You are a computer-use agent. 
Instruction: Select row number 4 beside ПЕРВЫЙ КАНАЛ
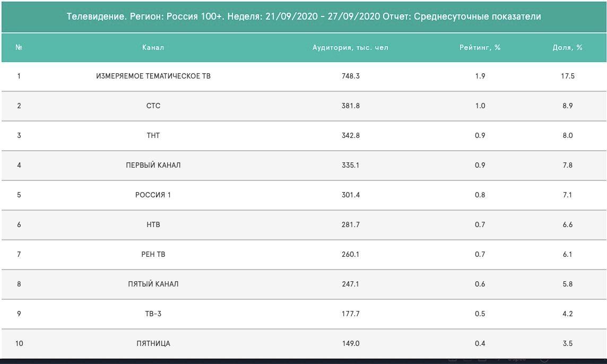pyautogui.click(x=19, y=166)
